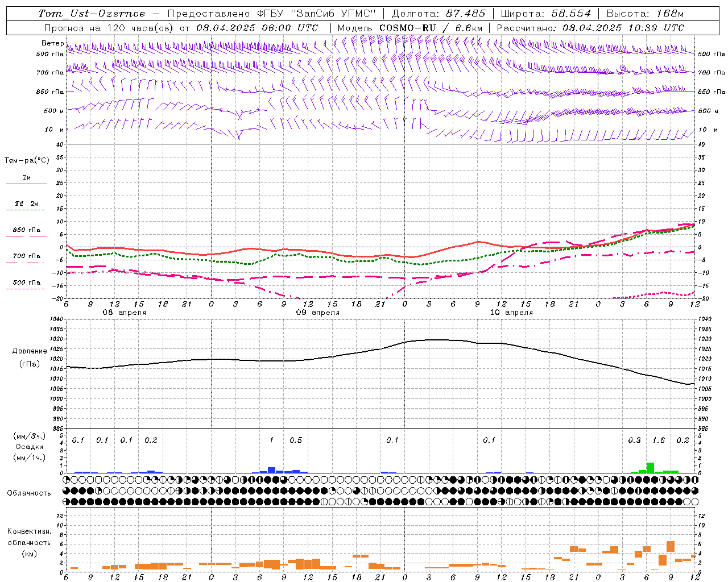Click the '(гПа)' unit label under Давление
Screen dimensions: 728x582
point(30,364)
